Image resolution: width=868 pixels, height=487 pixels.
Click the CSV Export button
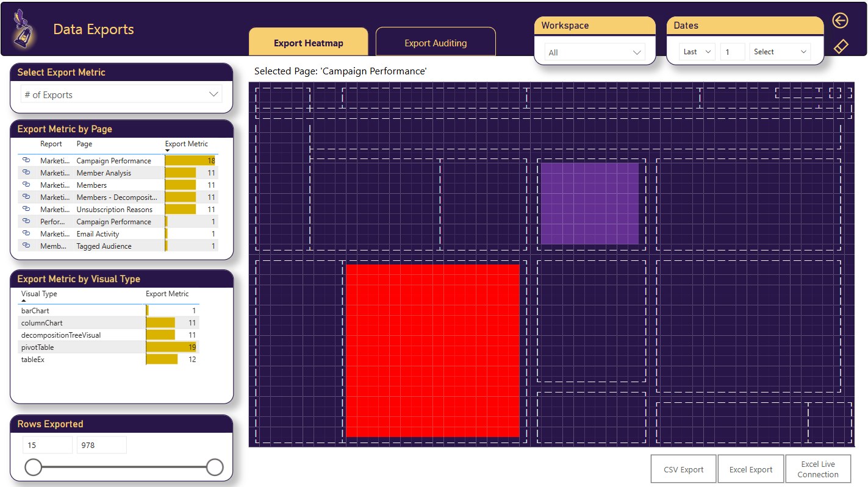pos(683,469)
